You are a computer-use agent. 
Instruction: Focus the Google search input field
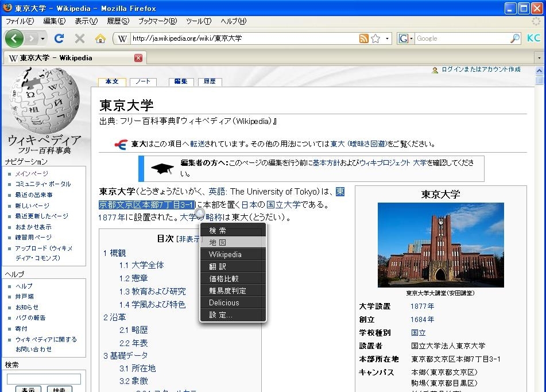[462, 38]
